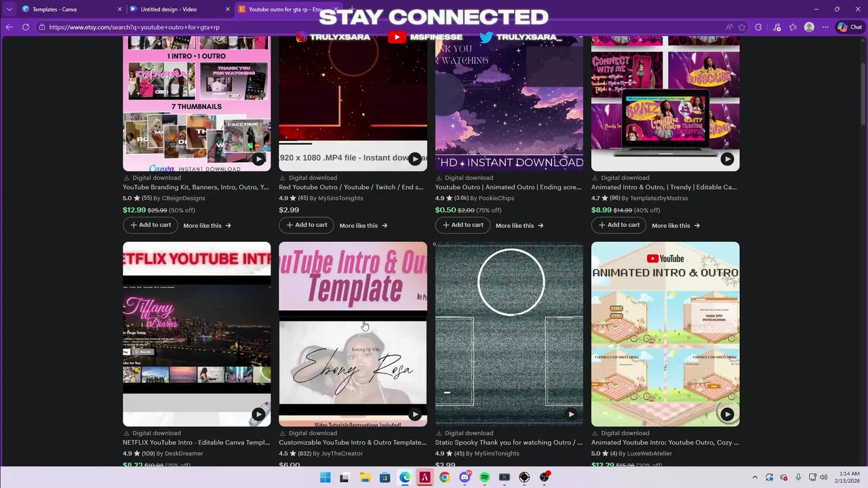Open Microsoft Store from taskbar
This screenshot has width=868, height=488.
[384, 477]
